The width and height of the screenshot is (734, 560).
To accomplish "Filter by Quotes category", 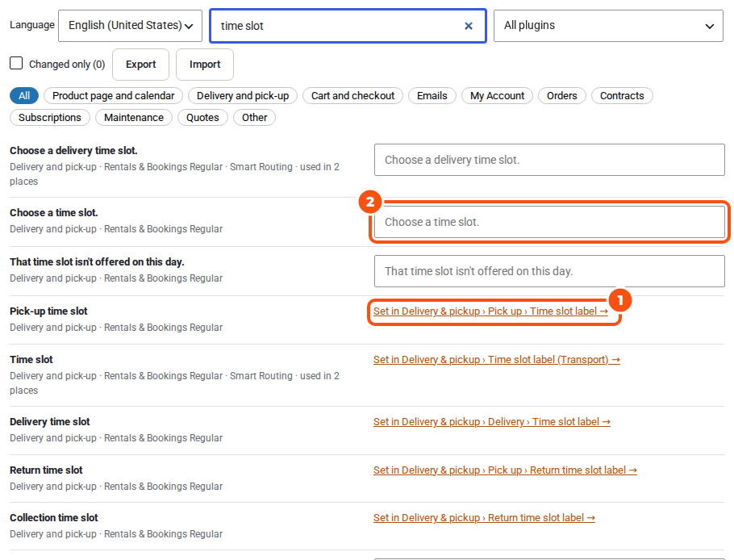I will tap(202, 117).
